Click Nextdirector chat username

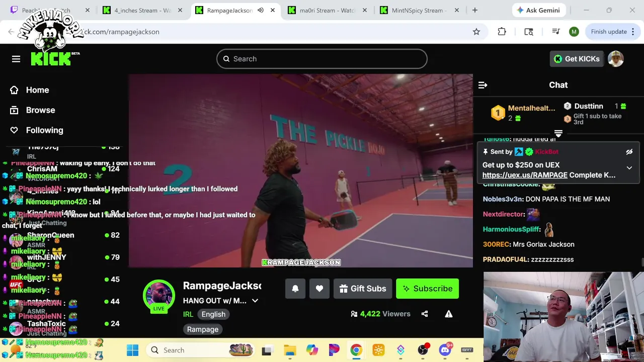pos(503,214)
